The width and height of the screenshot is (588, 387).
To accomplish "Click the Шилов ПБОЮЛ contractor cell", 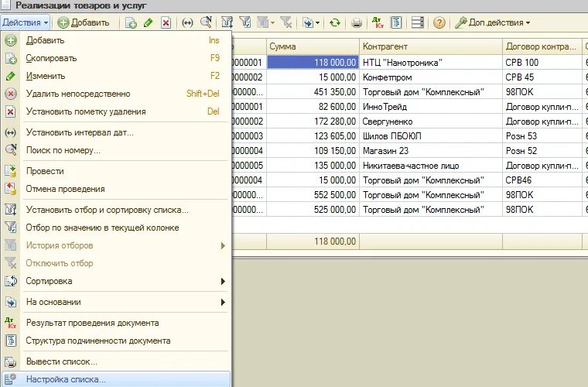I will (x=431, y=136).
